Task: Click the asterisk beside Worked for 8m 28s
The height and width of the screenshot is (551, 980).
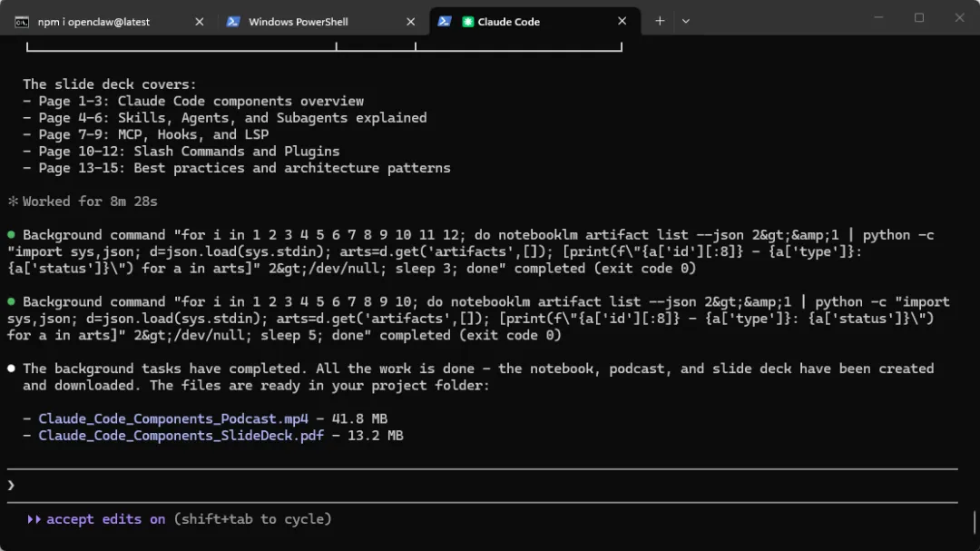Action: (x=13, y=202)
